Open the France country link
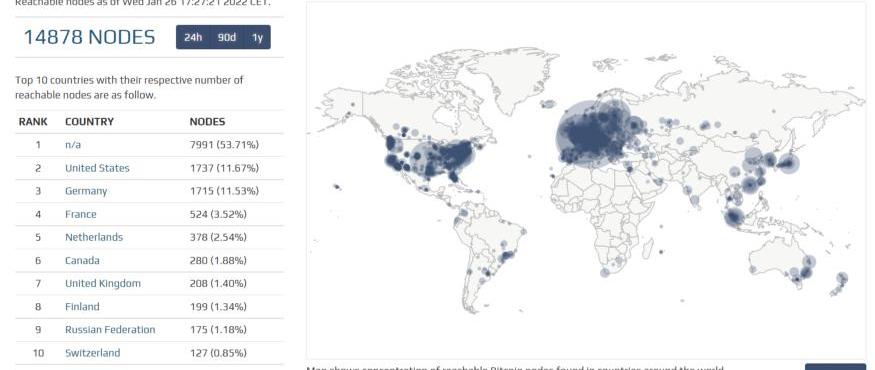The height and width of the screenshot is (370, 875). coord(80,214)
